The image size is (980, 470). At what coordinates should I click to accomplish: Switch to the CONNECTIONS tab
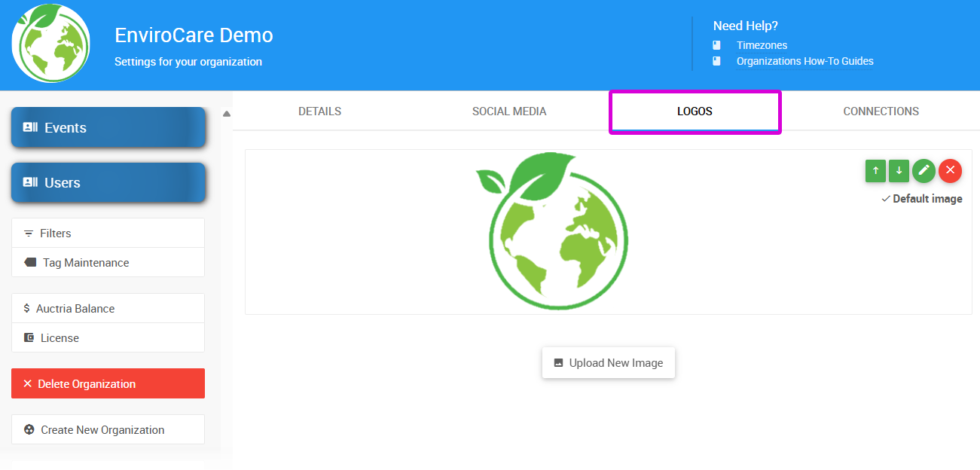(x=881, y=111)
